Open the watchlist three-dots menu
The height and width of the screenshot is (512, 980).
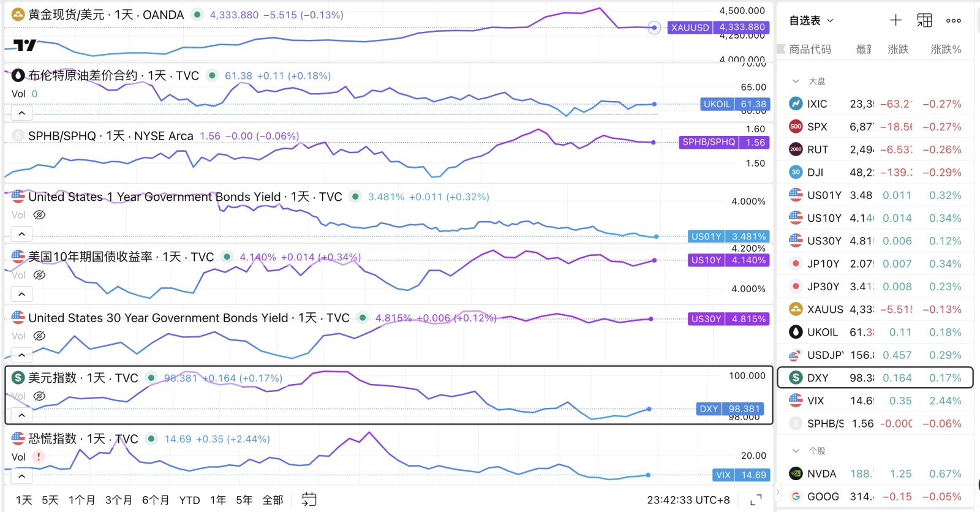click(953, 20)
